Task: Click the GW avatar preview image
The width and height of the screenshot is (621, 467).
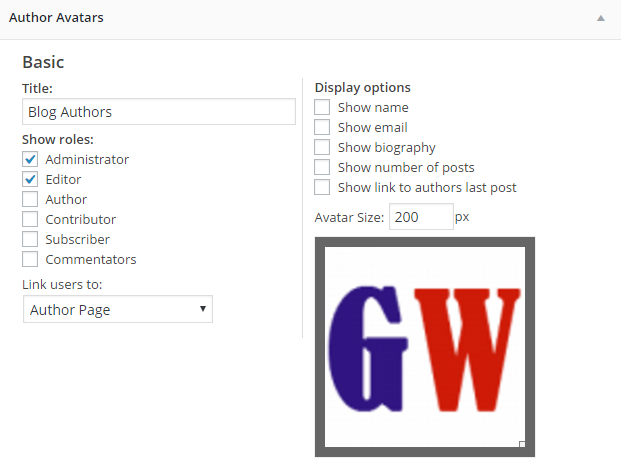Action: 425,346
